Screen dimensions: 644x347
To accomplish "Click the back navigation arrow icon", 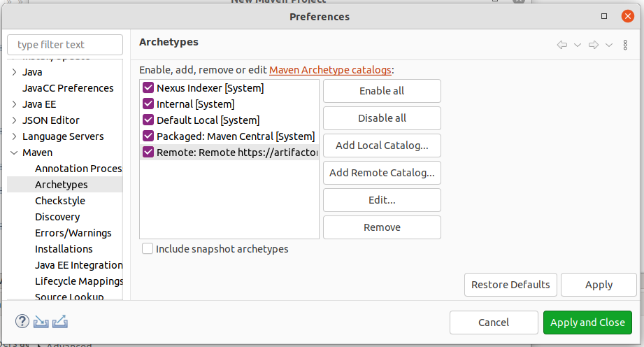I will [561, 45].
